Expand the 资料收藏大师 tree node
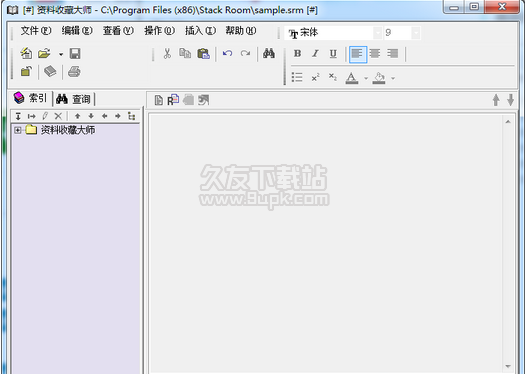This screenshot has height=374, width=525. click(x=17, y=130)
